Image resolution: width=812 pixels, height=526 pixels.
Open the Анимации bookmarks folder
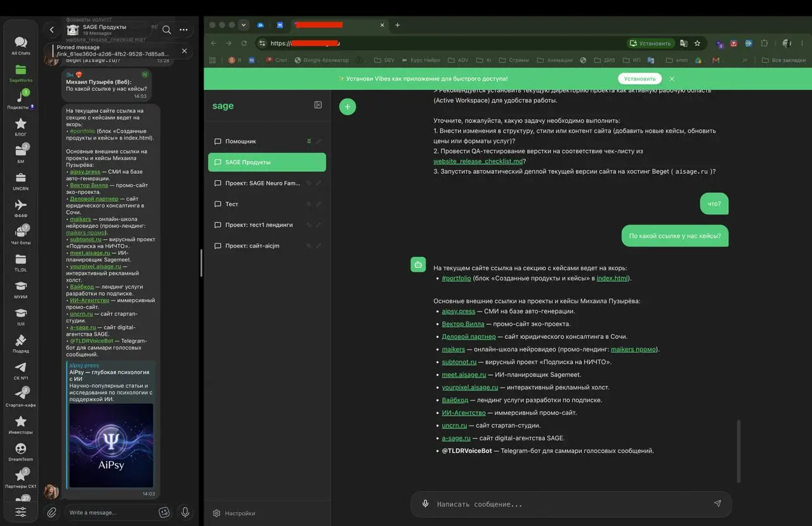coord(554,60)
